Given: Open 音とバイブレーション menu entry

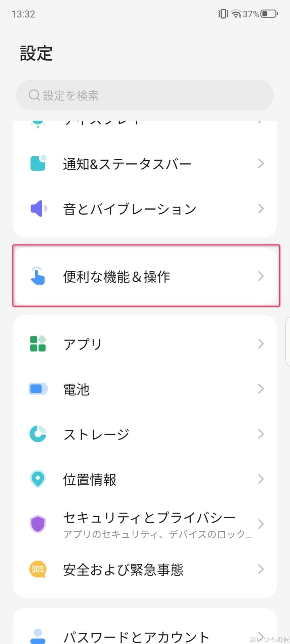Looking at the screenshot, I should pos(145,209).
